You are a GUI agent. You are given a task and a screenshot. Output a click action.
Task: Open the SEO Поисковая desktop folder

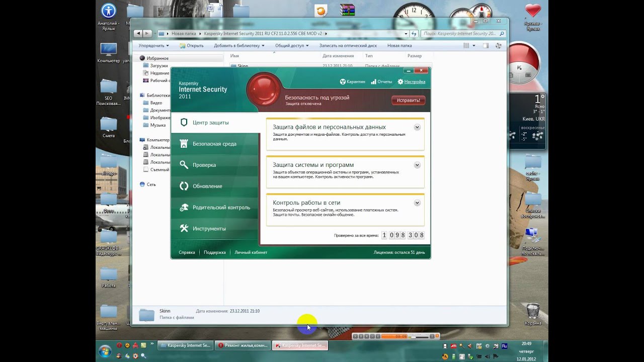click(109, 93)
